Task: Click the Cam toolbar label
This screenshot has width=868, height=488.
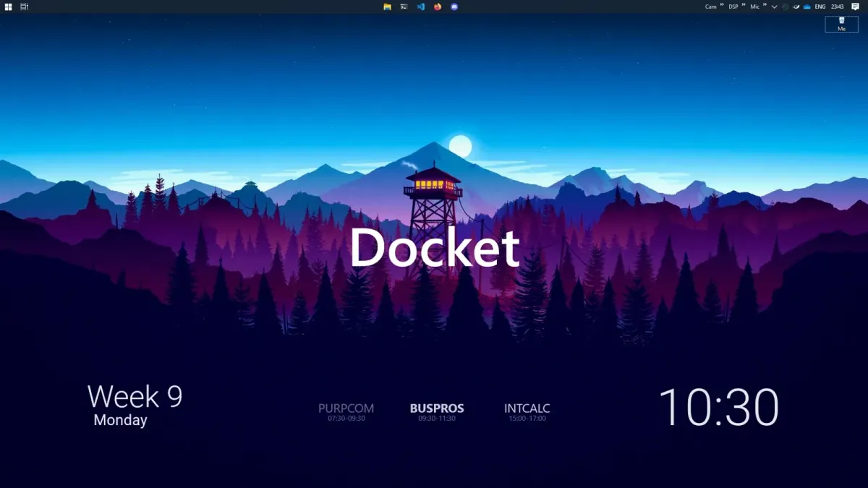Action: [x=711, y=7]
